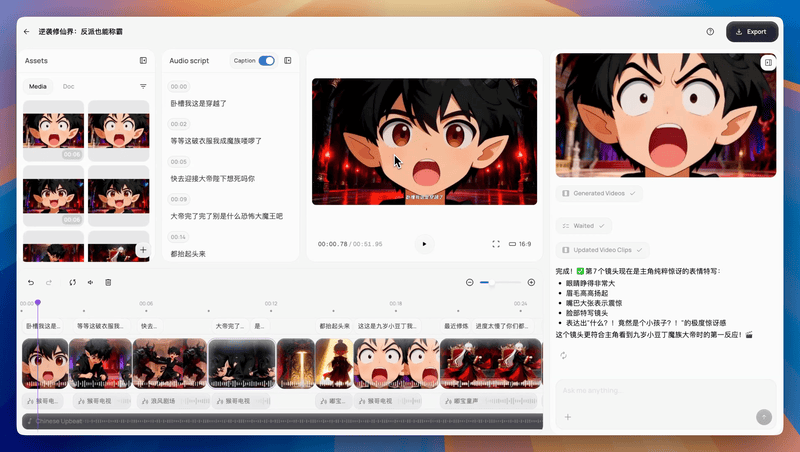Select the Chinese Upbeat music track
Viewport: 800px width, 452px height.
(x=283, y=421)
